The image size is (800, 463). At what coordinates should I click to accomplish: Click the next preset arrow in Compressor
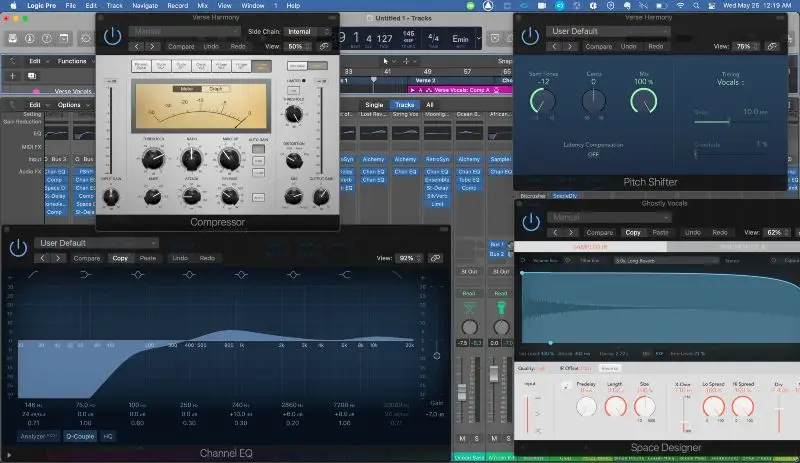tap(154, 46)
